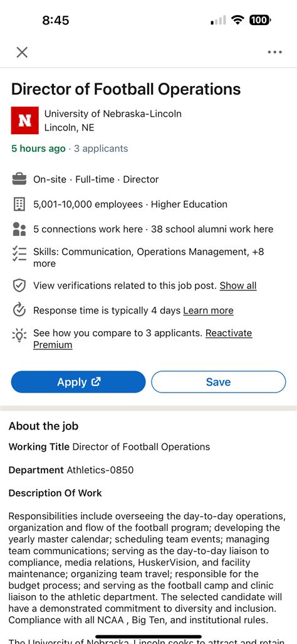This screenshot has width=297, height=644.
Task: Open verifications via Show all link
Action: tap(238, 285)
